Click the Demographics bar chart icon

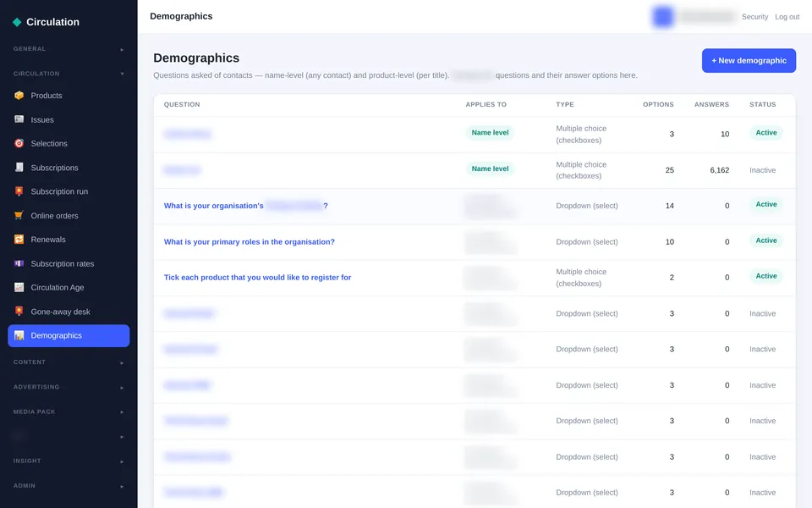coord(19,335)
